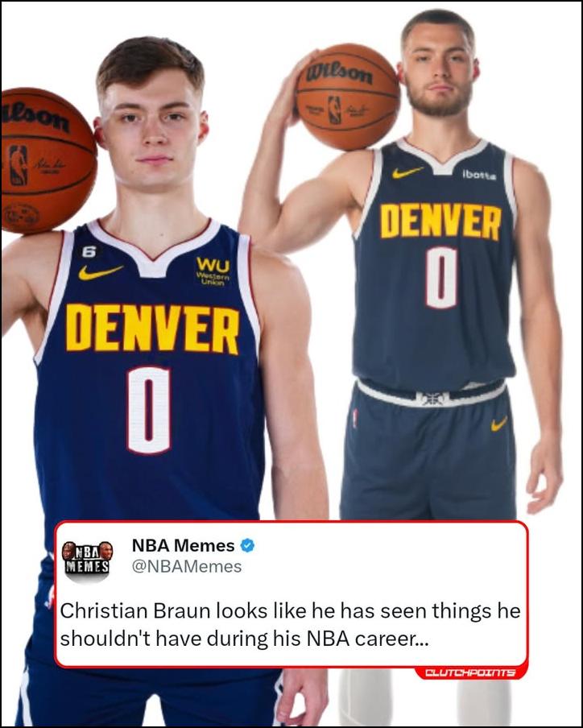Click the Wilson logo on right basketball

(339, 73)
